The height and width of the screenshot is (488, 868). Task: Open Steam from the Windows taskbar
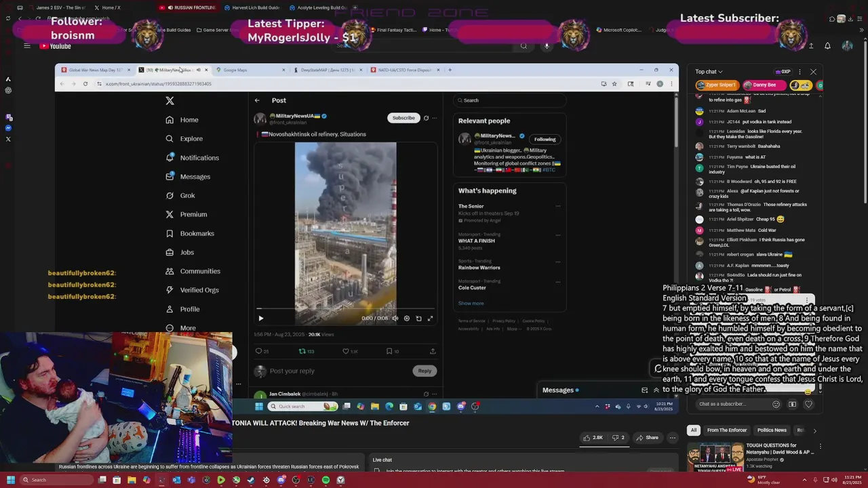tap(251, 481)
